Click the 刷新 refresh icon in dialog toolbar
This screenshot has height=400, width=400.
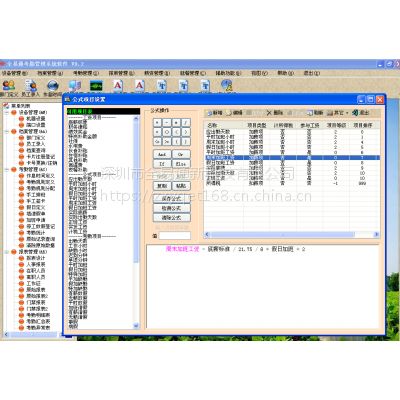tap(310, 113)
